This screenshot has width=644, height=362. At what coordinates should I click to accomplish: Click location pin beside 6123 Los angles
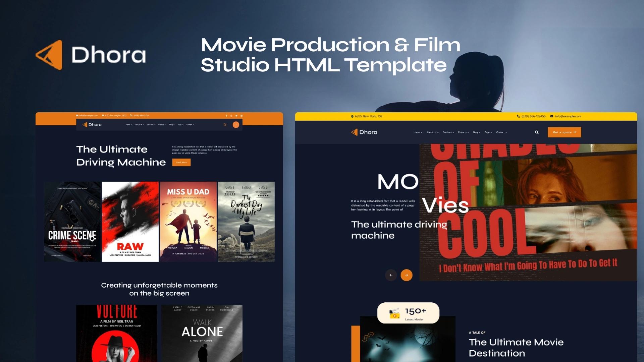click(x=103, y=115)
